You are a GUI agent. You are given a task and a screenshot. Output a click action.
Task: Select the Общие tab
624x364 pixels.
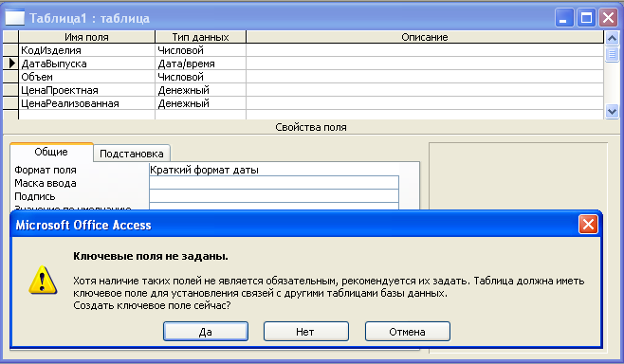(x=51, y=152)
